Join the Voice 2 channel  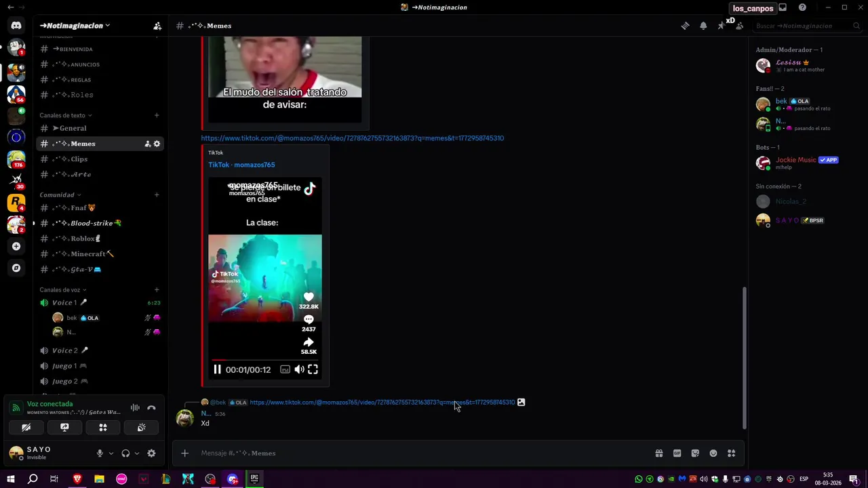[x=100, y=350]
